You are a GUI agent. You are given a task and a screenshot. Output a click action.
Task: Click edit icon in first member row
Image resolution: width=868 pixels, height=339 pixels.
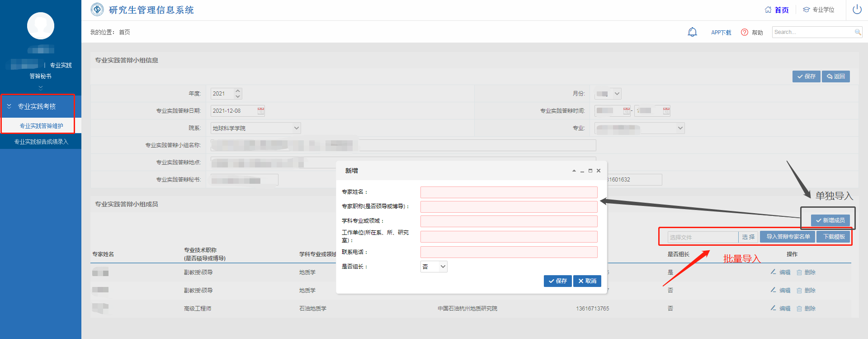774,272
